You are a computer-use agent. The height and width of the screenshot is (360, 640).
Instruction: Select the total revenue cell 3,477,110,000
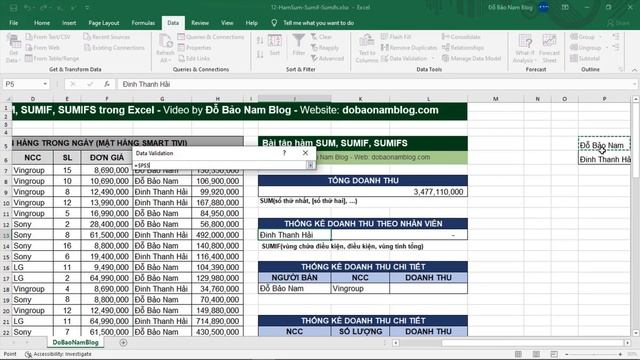(x=363, y=191)
